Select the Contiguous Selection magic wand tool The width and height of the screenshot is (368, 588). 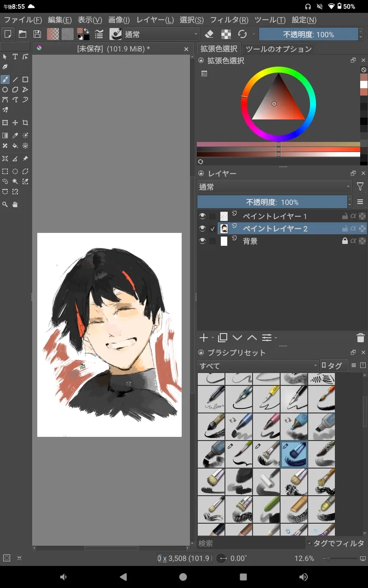pyautogui.click(x=15, y=181)
